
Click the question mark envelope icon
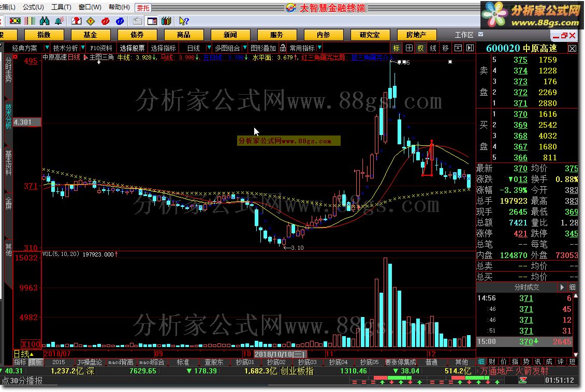[77, 21]
